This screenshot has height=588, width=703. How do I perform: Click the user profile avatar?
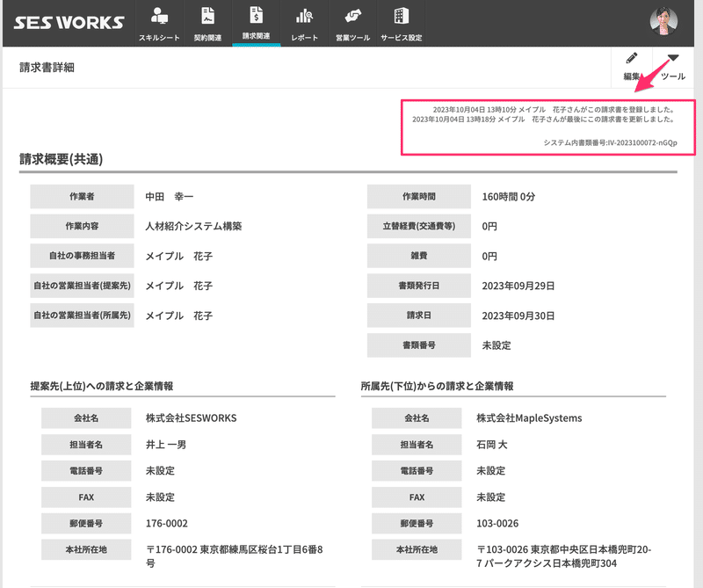tap(663, 21)
